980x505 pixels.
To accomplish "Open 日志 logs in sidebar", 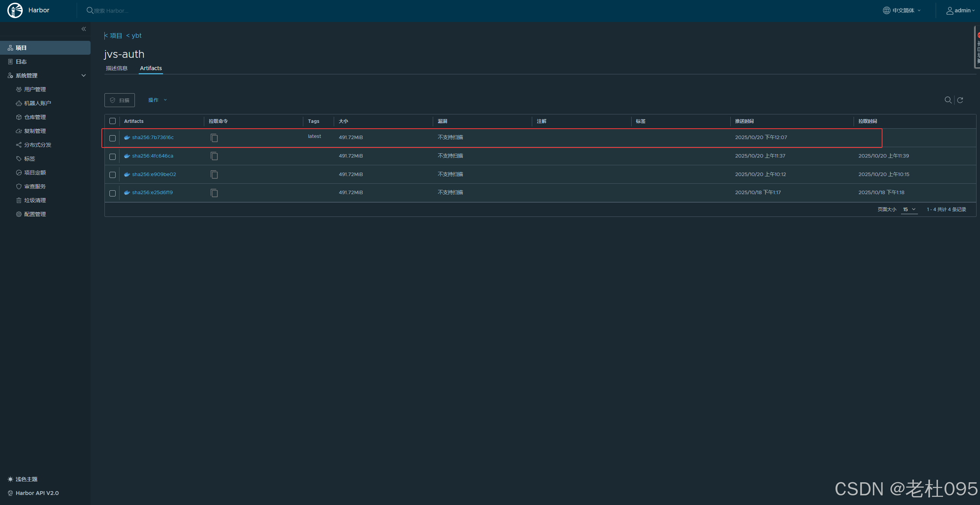I will click(21, 62).
